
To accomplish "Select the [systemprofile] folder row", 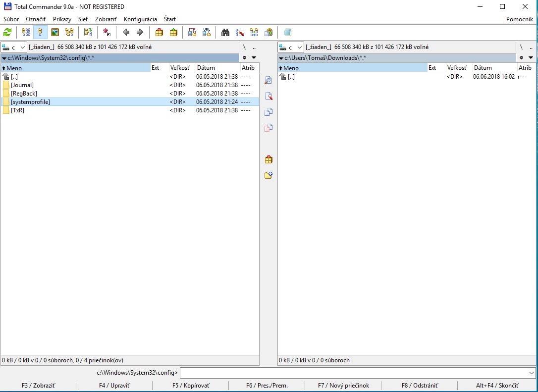I will point(130,102).
